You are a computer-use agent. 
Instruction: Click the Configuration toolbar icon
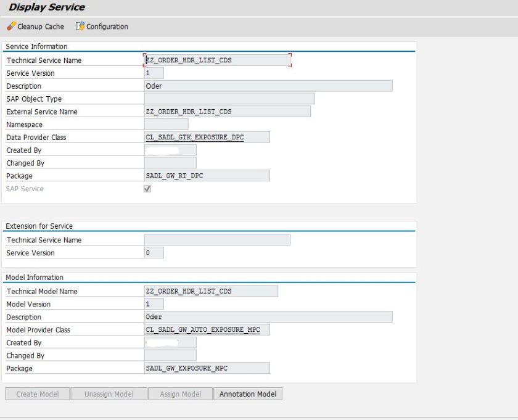click(80, 27)
